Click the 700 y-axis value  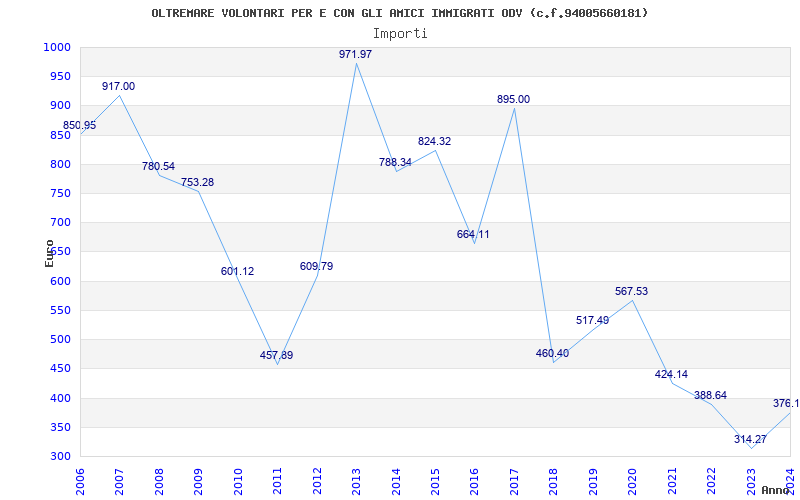(60, 222)
